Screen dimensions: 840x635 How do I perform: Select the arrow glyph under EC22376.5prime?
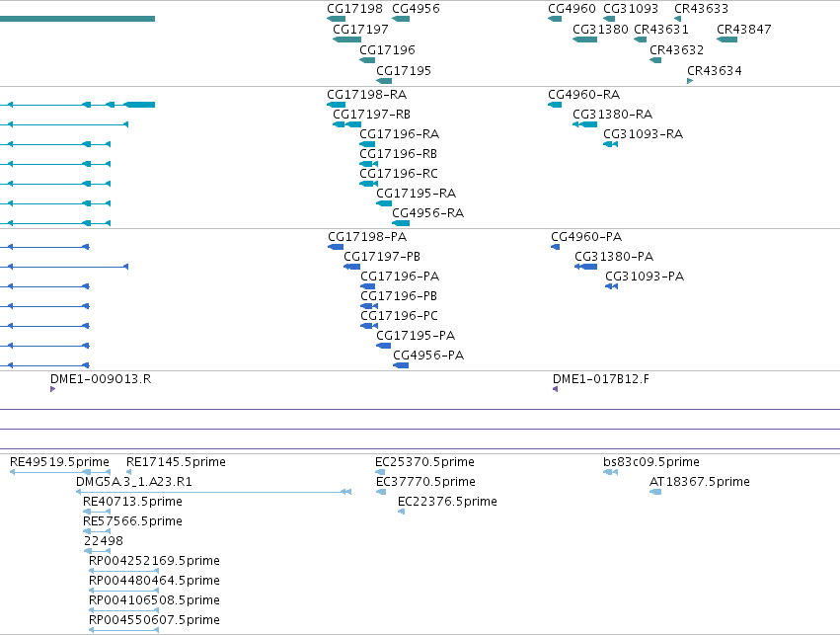(402, 512)
